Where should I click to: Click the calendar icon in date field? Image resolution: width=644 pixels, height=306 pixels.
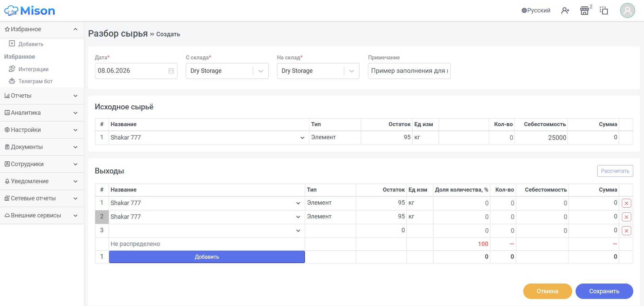[171, 71]
